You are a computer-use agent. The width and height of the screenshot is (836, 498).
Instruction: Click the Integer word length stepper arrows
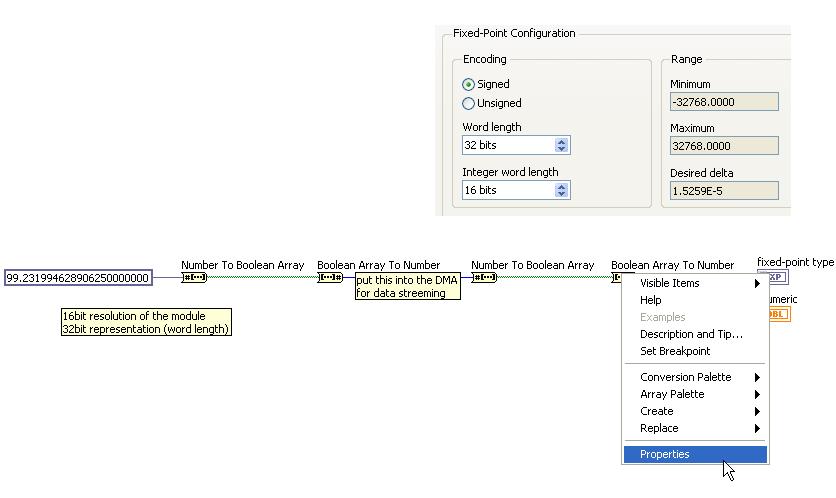tap(561, 190)
